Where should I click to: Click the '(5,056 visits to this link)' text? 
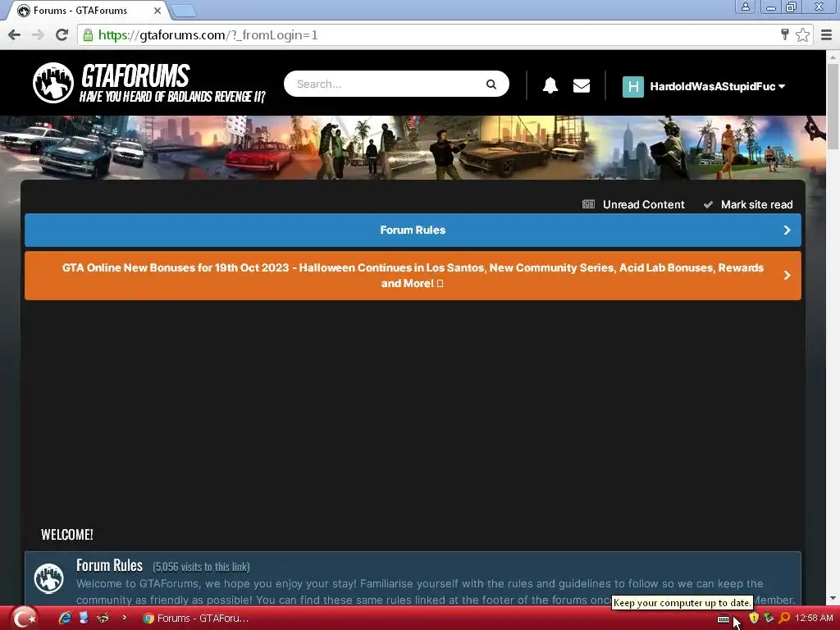(201, 567)
